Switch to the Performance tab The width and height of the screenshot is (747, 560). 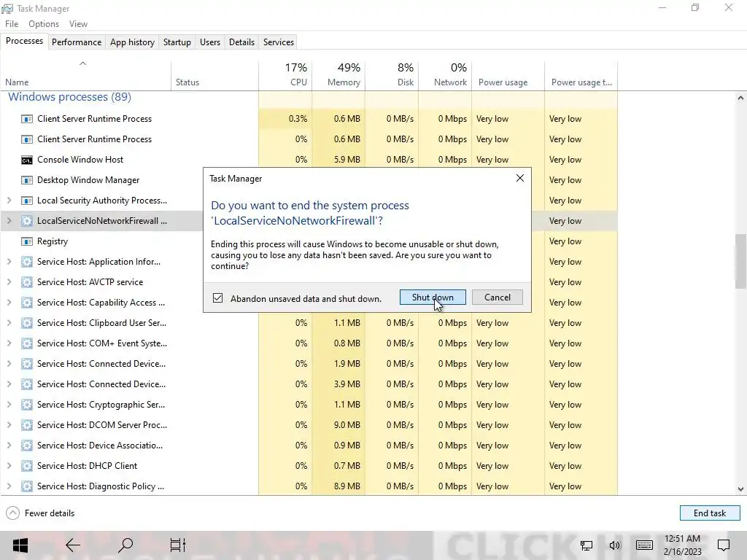[x=77, y=42]
